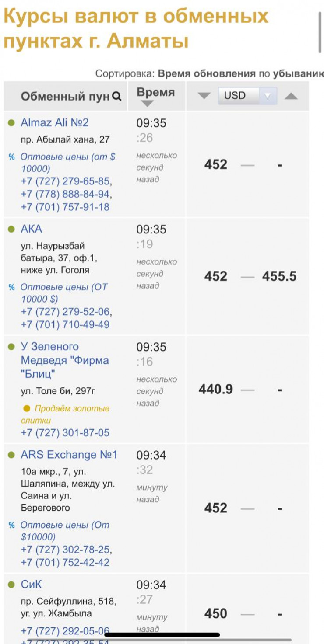Click the up arrow right of USD
Image resolution: width=324 pixels, height=644 pixels.
(x=291, y=96)
